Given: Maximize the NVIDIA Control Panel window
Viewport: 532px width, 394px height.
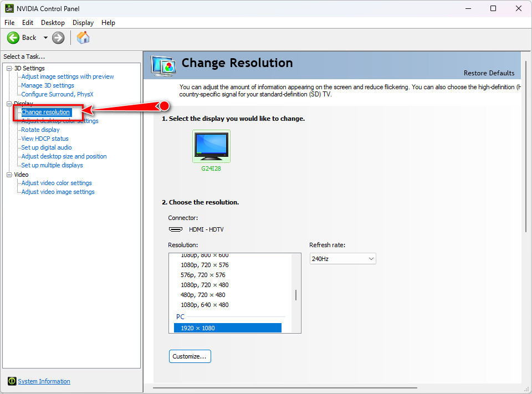Looking at the screenshot, I should click(493, 8).
